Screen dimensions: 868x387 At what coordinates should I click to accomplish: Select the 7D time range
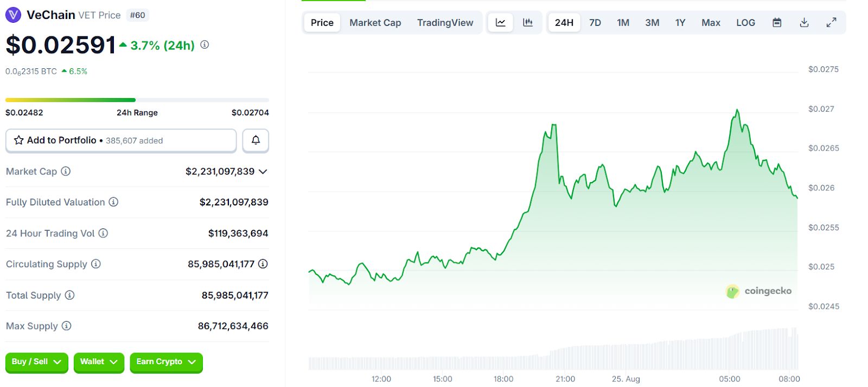pyautogui.click(x=595, y=23)
